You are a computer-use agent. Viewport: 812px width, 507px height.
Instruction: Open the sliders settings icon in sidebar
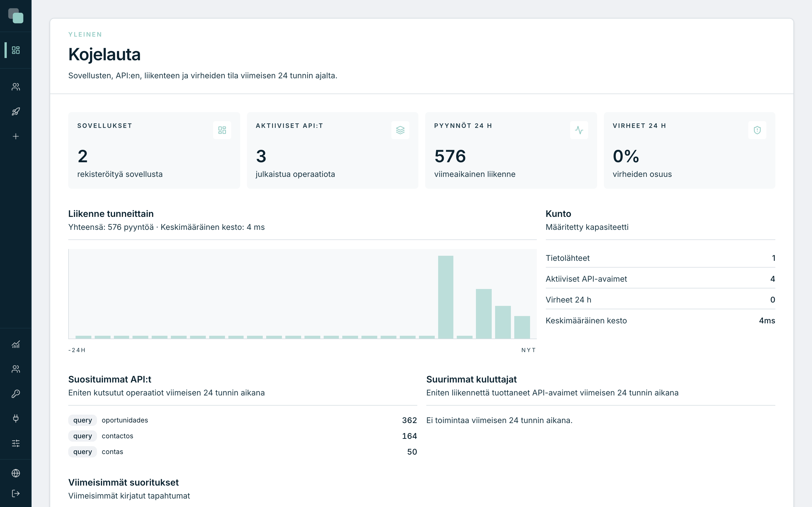pyautogui.click(x=16, y=443)
